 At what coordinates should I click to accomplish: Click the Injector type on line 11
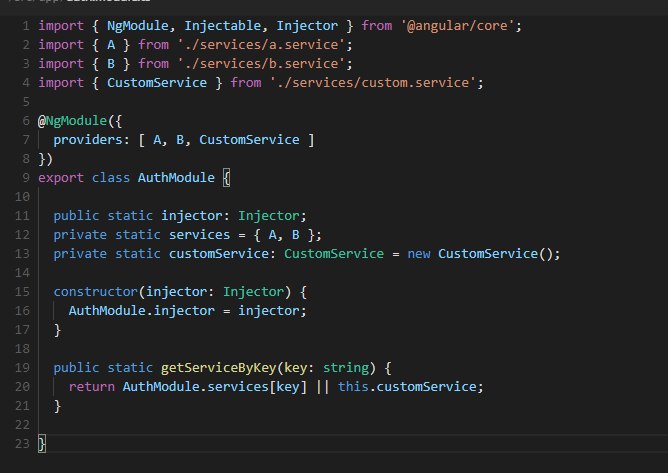[269, 216]
